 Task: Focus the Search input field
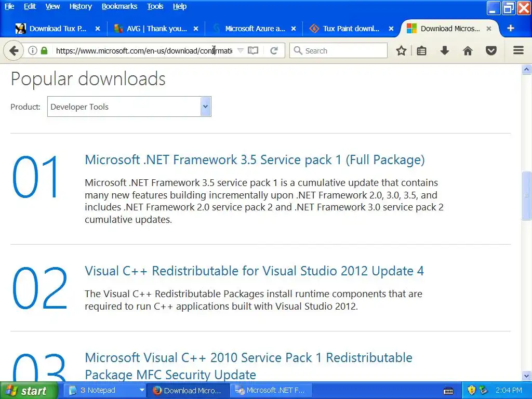(x=338, y=50)
